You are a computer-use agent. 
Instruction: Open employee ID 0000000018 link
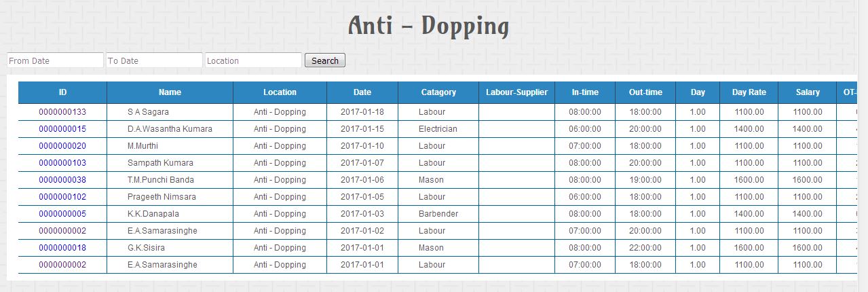tap(62, 248)
